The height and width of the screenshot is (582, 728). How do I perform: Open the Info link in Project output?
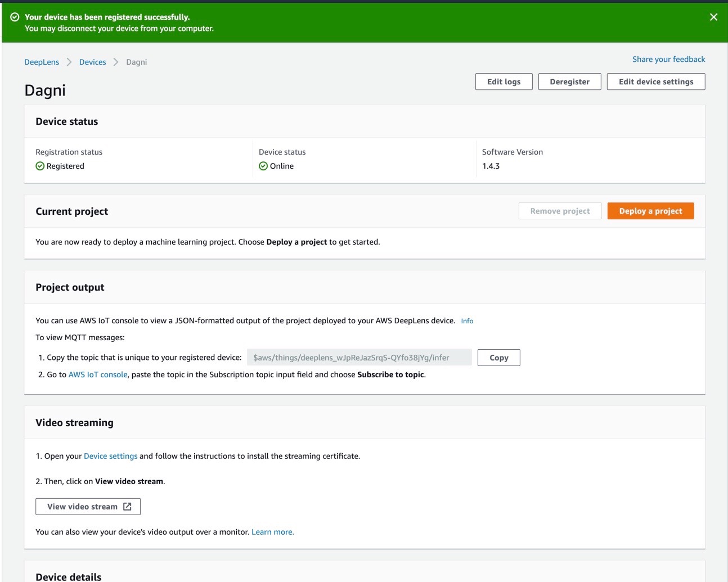pos(467,321)
